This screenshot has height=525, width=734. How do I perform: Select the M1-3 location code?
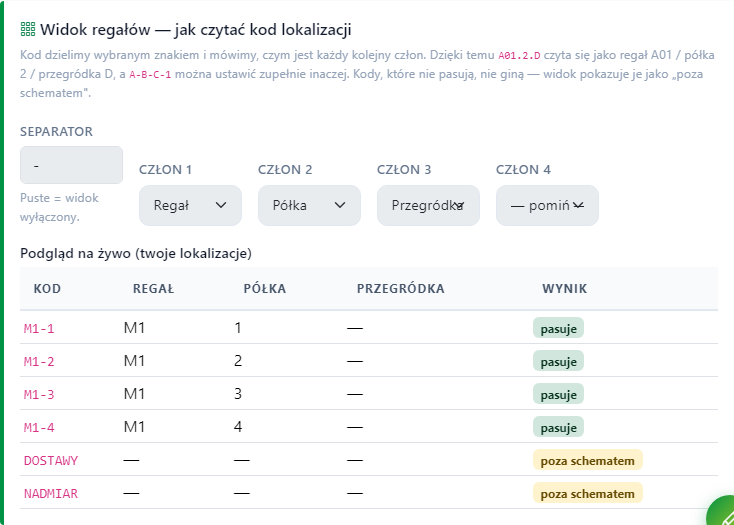point(39,394)
